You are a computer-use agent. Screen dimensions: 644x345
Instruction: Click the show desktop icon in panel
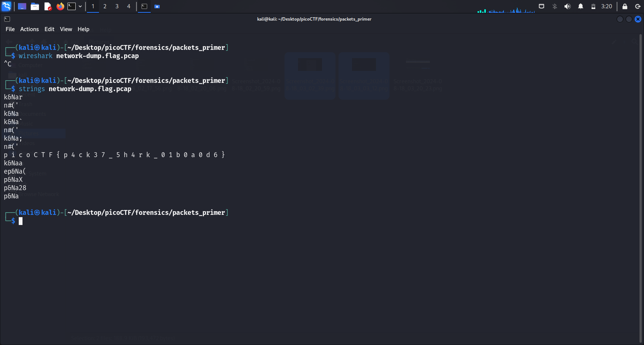[22, 6]
